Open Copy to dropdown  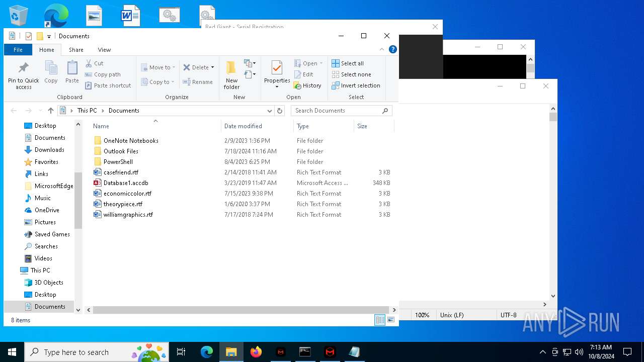(158, 82)
